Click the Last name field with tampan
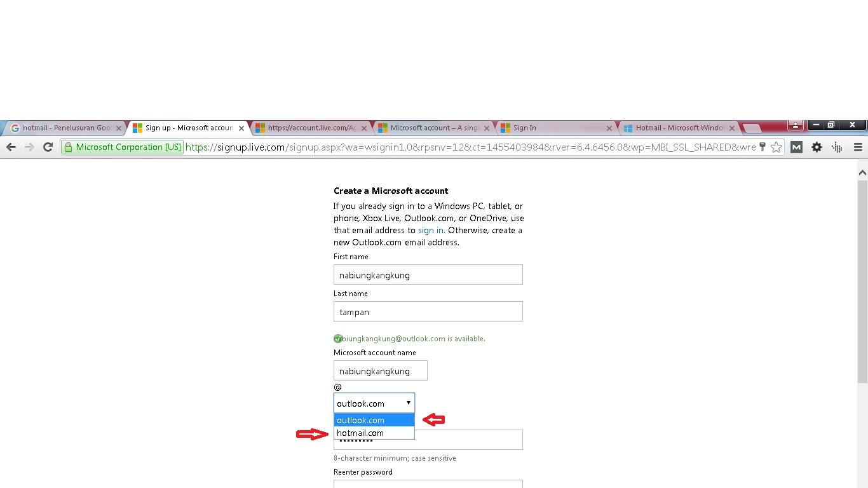Screen dimensions: 868x488 [x=428, y=311]
